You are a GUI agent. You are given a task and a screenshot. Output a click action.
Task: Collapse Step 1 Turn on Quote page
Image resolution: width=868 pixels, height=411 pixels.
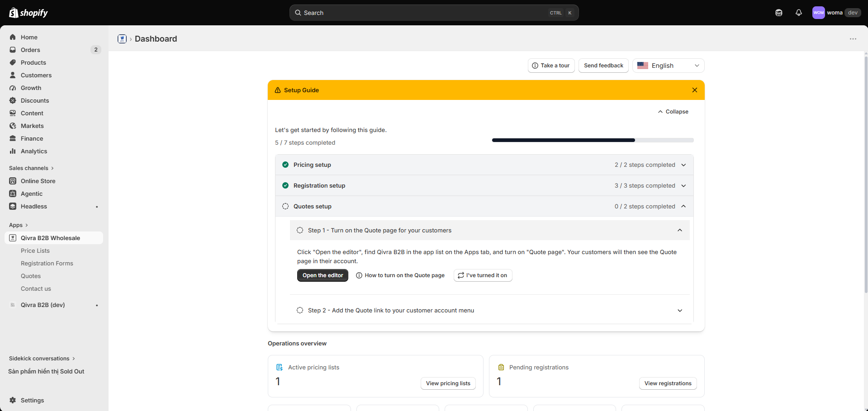tap(489, 230)
